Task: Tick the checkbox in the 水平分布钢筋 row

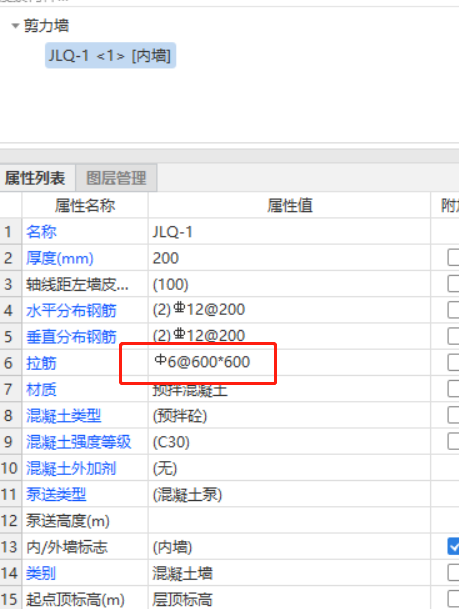Action: coord(453,310)
